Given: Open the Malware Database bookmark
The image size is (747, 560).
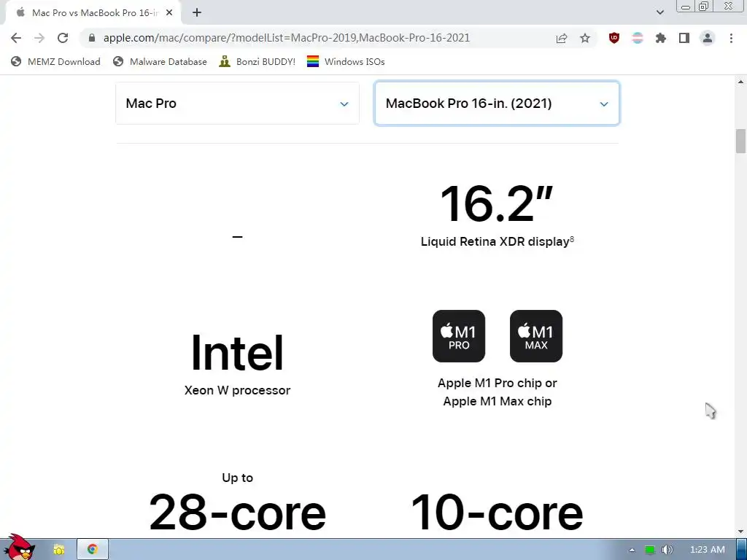Looking at the screenshot, I should coord(160,61).
